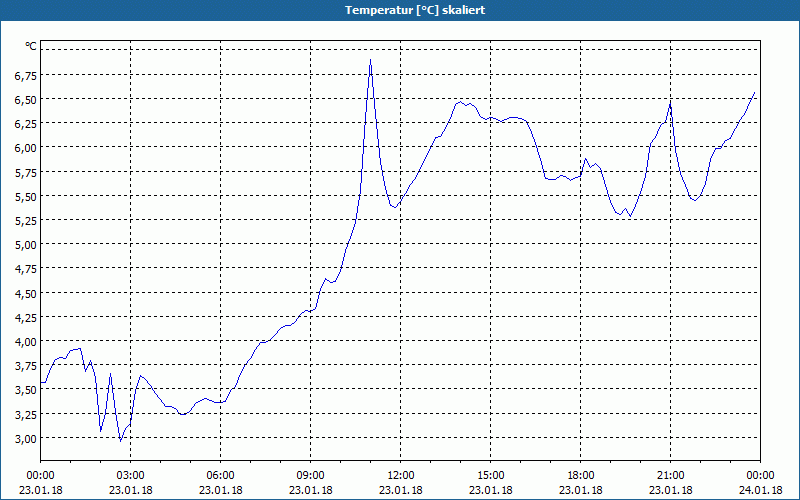Click the 15:00 time axis label
The image size is (800, 500).
(x=491, y=475)
